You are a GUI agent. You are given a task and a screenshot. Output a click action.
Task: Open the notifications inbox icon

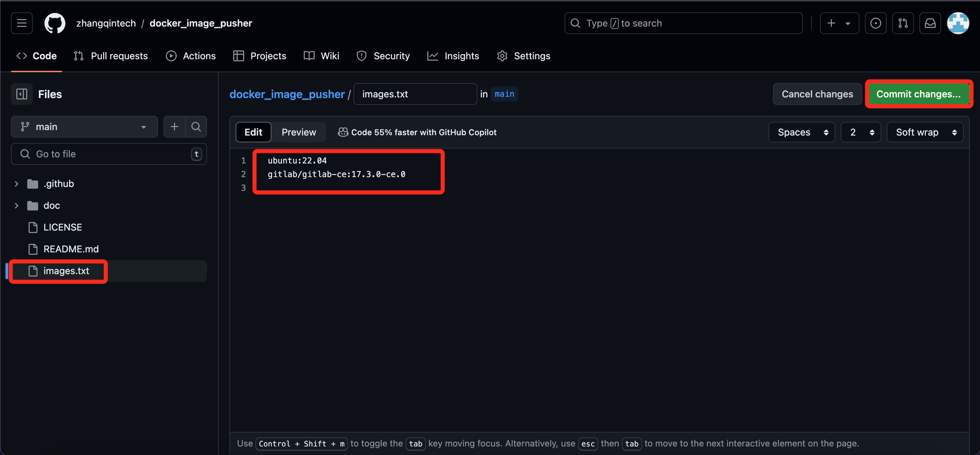(930, 23)
